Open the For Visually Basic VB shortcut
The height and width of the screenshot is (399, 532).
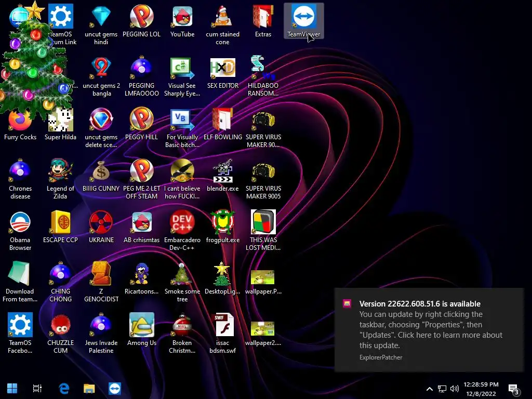point(182,128)
